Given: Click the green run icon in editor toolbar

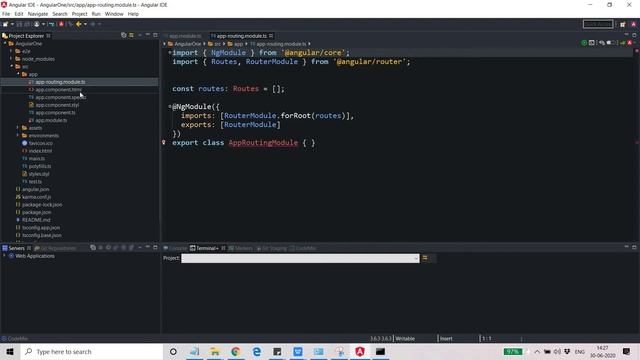Looking at the screenshot, I should click(x=584, y=43).
